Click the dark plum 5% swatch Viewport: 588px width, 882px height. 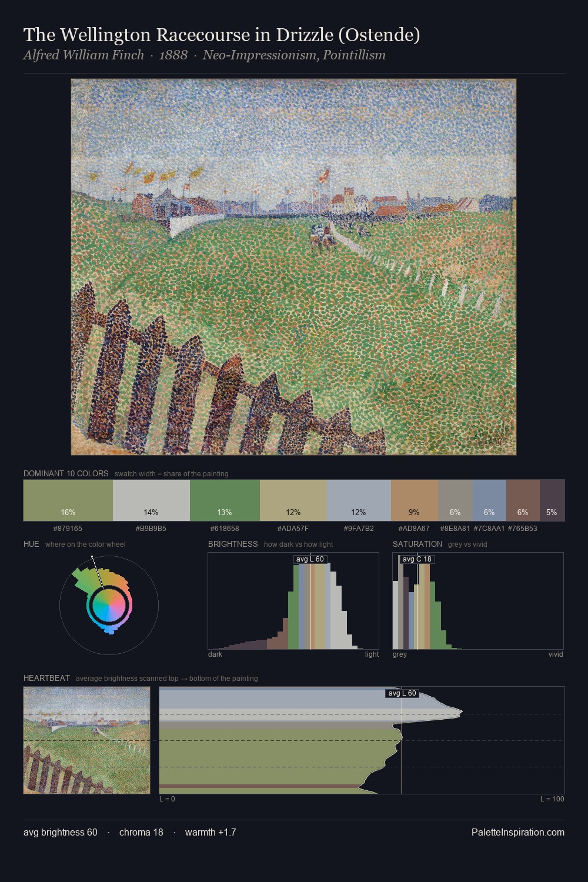[x=552, y=500]
